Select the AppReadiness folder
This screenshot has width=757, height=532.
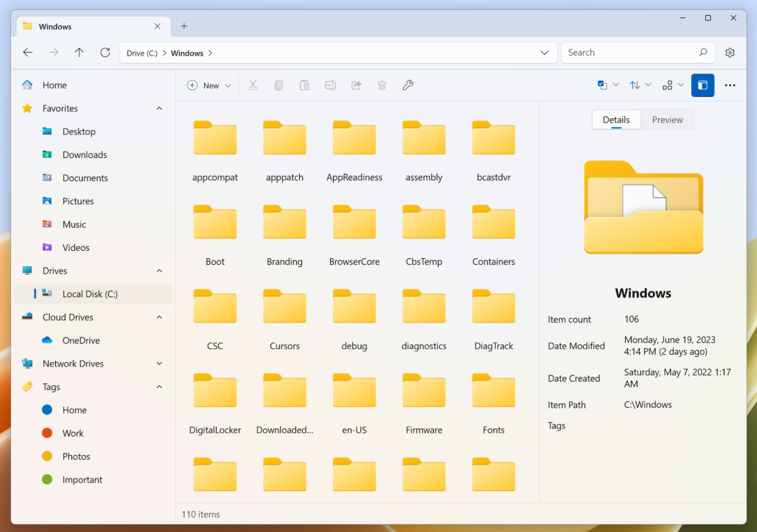pos(354,152)
